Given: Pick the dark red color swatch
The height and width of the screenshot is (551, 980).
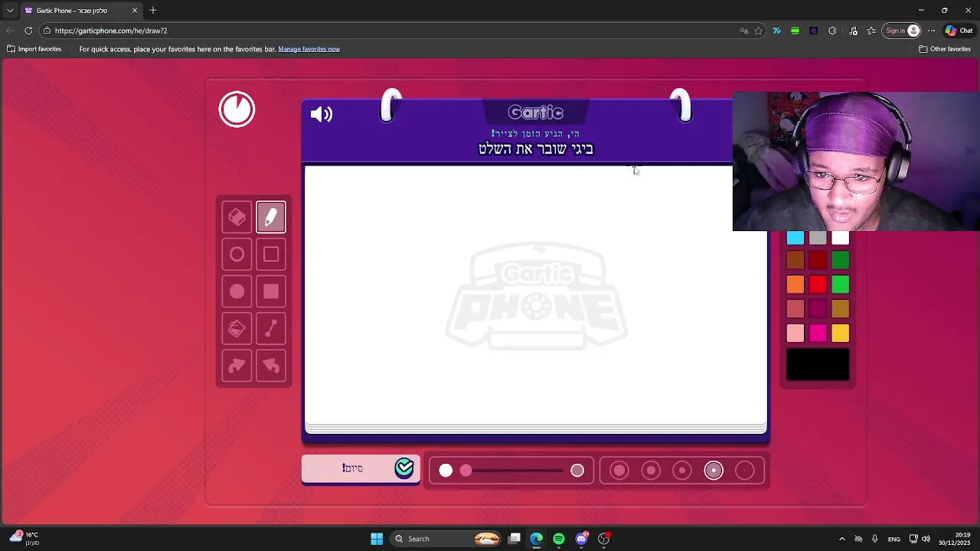Looking at the screenshot, I should coord(818,261).
